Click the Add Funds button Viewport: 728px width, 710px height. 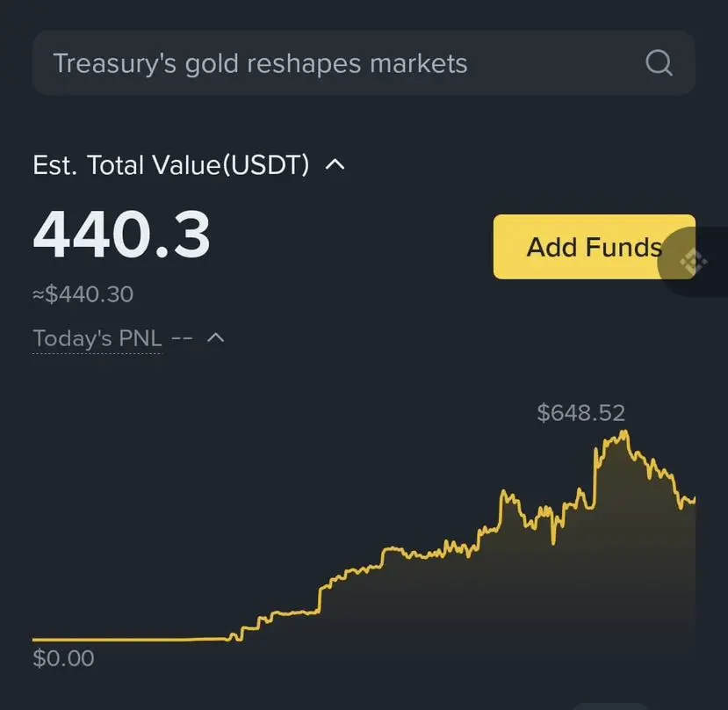(x=594, y=247)
